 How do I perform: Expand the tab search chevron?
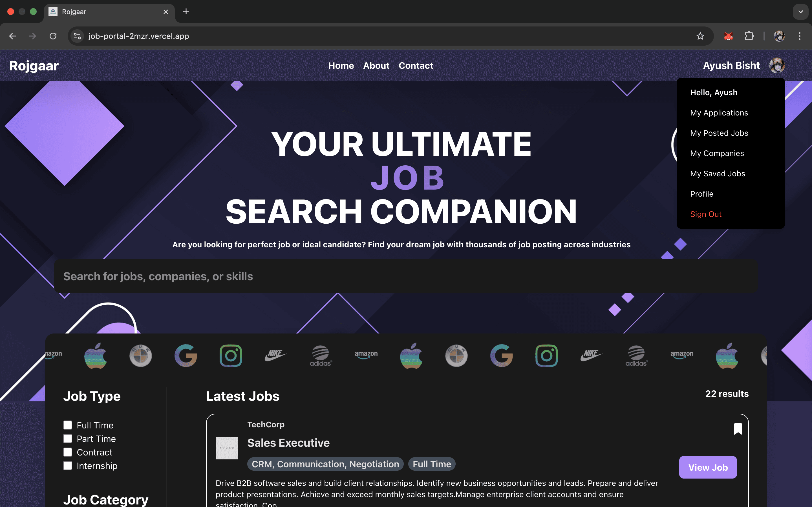pyautogui.click(x=801, y=12)
